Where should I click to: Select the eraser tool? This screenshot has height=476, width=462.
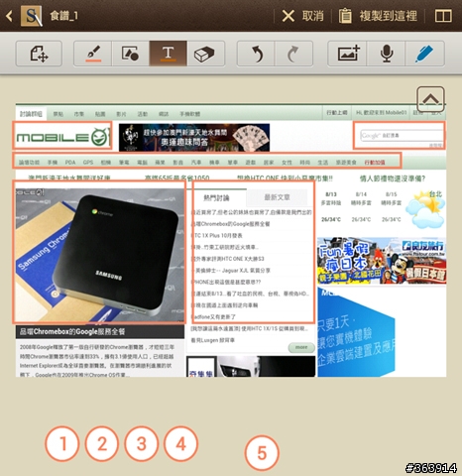pos(206,54)
